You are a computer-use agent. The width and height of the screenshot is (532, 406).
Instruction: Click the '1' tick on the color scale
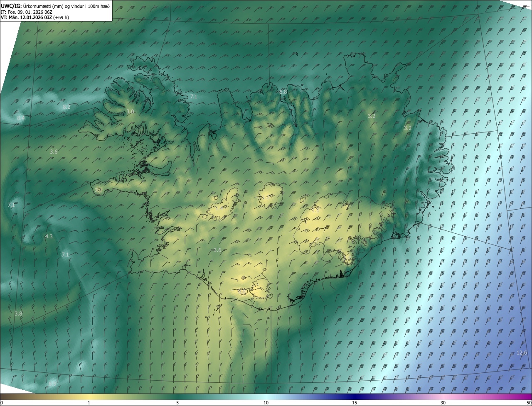coord(89,403)
